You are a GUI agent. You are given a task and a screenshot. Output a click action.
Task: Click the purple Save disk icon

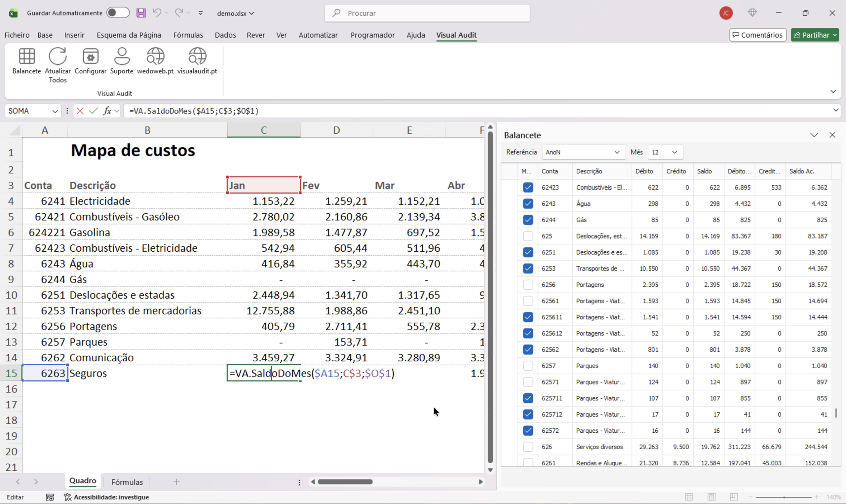pos(141,13)
